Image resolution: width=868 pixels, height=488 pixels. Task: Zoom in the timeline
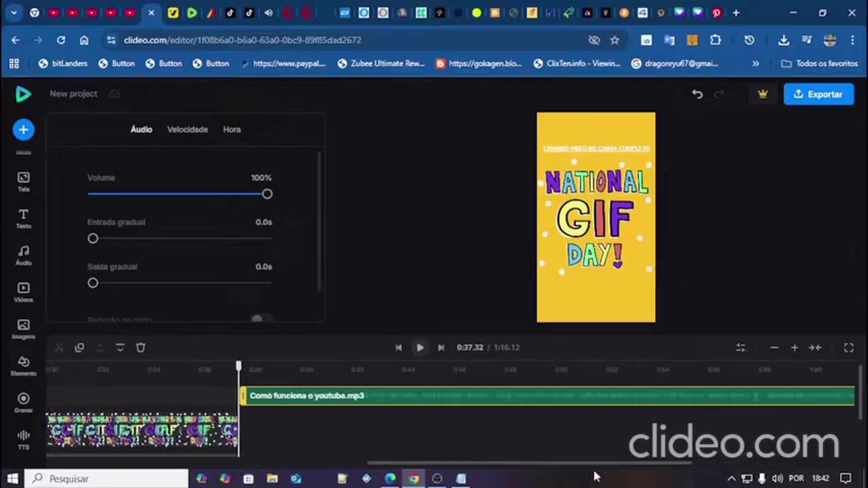(x=795, y=348)
